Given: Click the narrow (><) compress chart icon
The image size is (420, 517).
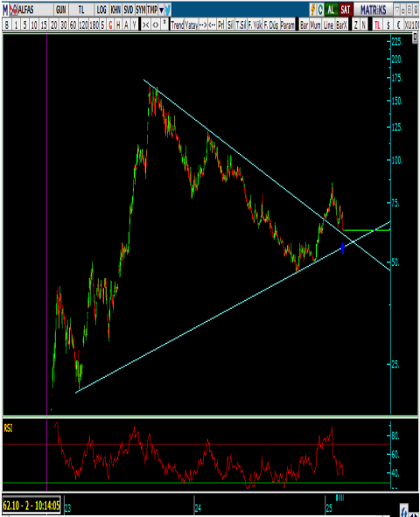Looking at the screenshot, I should 146,24.
